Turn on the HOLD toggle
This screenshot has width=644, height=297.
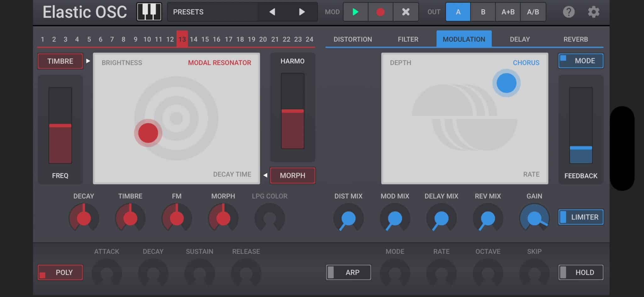tap(580, 272)
